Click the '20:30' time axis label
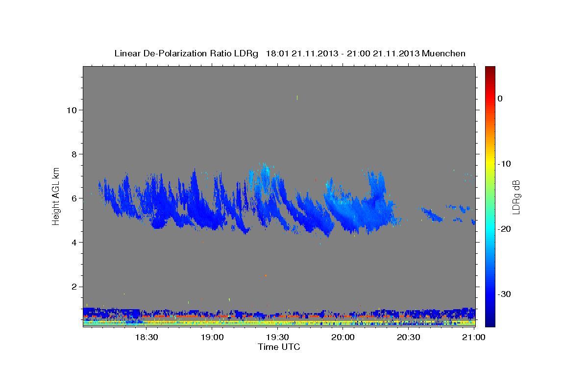Screen dimensions: 588x392 [408, 337]
